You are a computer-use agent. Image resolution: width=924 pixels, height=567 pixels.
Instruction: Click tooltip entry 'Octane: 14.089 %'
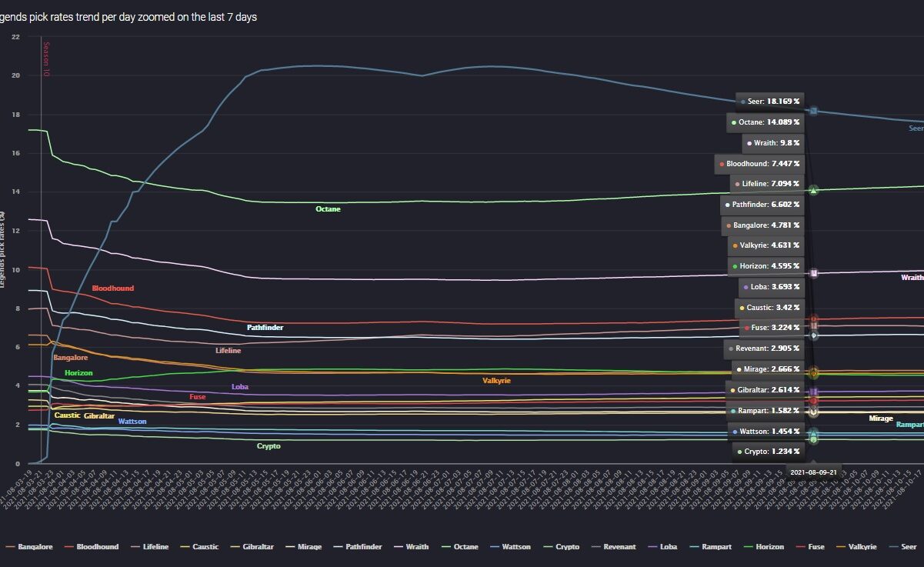tap(766, 122)
